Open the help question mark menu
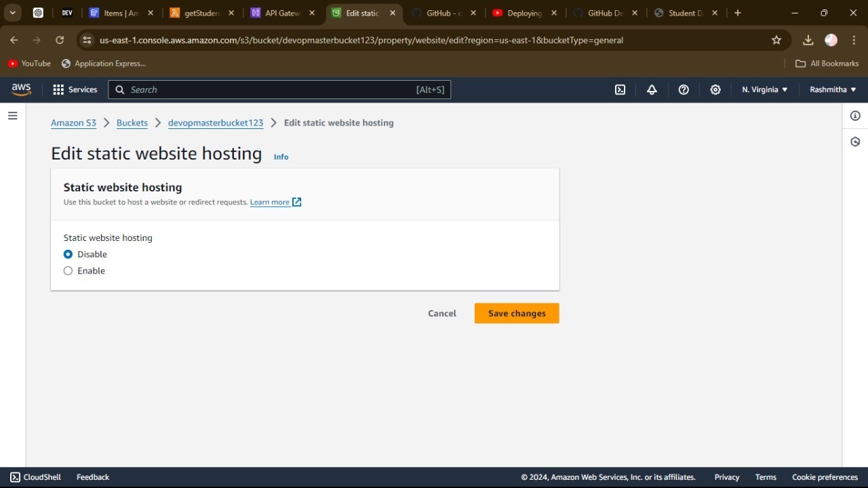 tap(684, 90)
